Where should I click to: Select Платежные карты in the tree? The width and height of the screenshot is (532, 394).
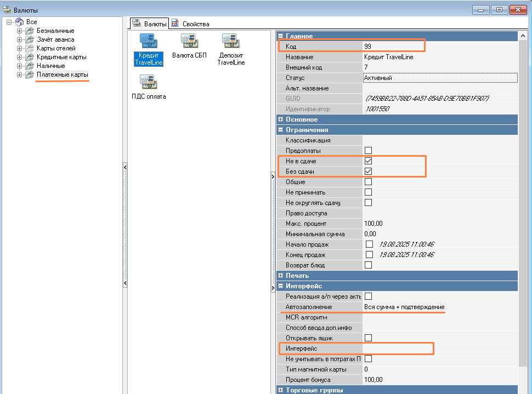tap(62, 75)
